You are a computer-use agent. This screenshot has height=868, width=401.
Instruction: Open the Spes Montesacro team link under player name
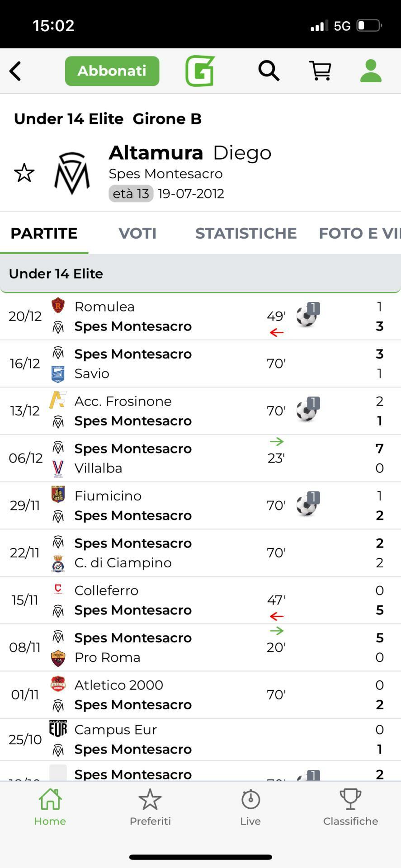coord(165,174)
